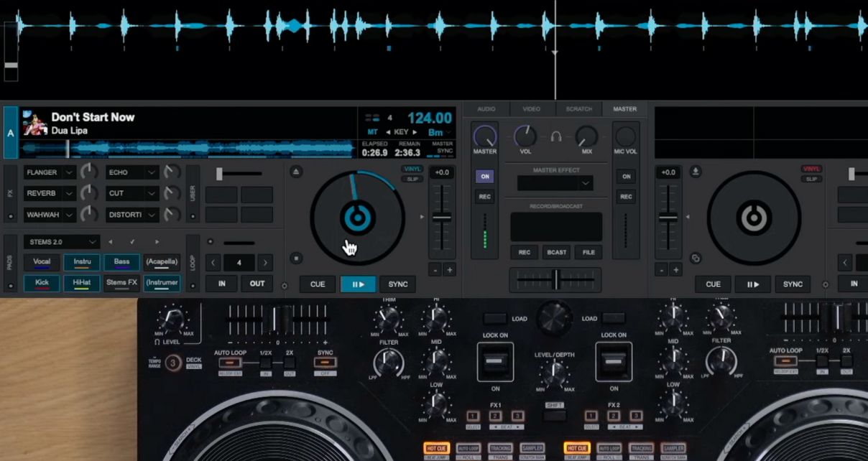Click the deck A letter badge
868x461 pixels.
coord(10,132)
